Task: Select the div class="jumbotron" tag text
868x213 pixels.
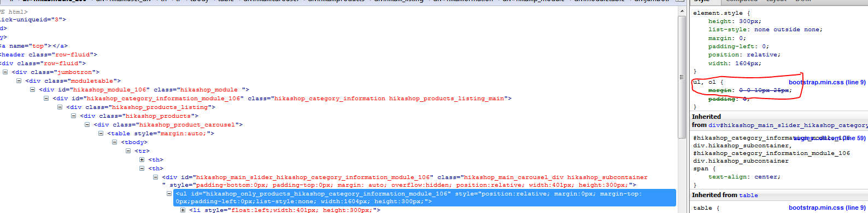Action: click(56, 72)
